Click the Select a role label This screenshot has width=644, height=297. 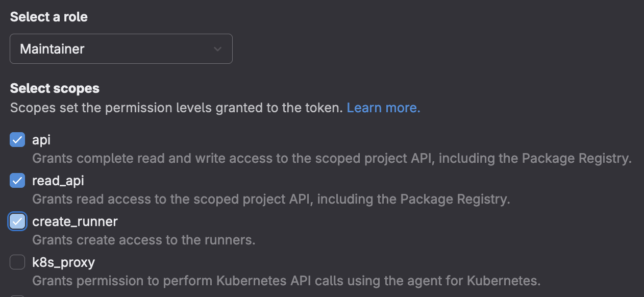click(49, 17)
